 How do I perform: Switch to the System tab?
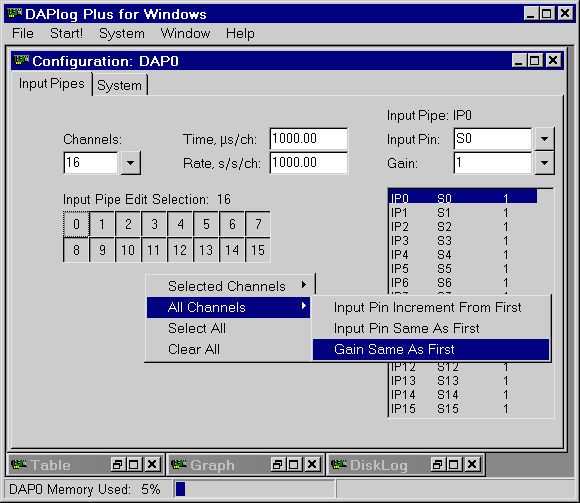coord(119,85)
